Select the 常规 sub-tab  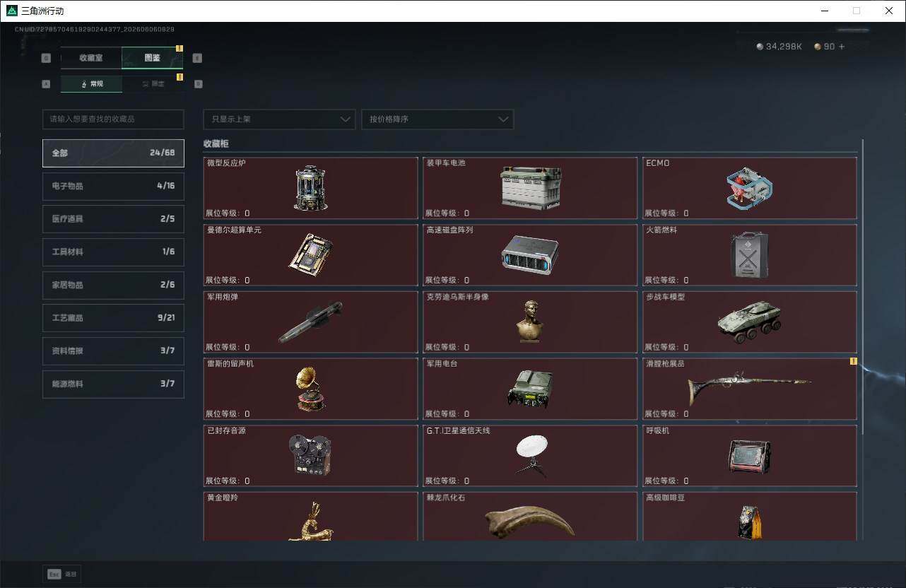coord(91,83)
